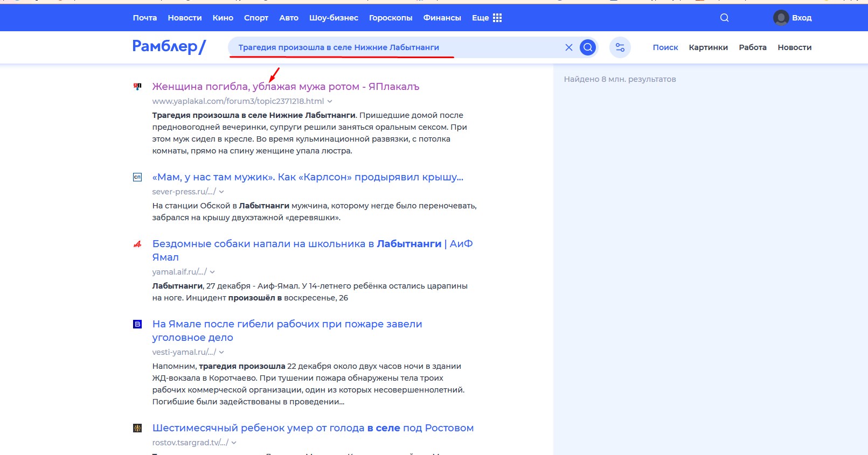The width and height of the screenshot is (868, 455).
Task: Click the yamal.aif.ru URL text
Action: [x=179, y=272]
